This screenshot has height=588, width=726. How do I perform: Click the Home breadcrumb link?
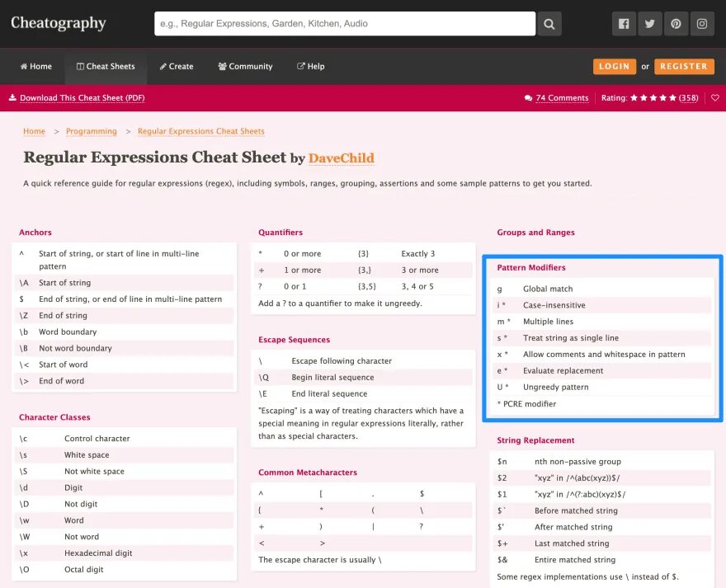point(35,131)
